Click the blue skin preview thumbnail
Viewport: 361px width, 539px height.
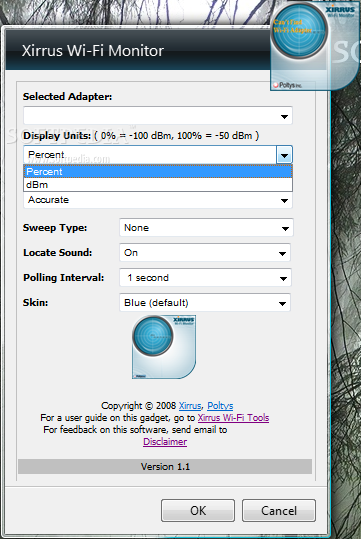click(x=164, y=347)
